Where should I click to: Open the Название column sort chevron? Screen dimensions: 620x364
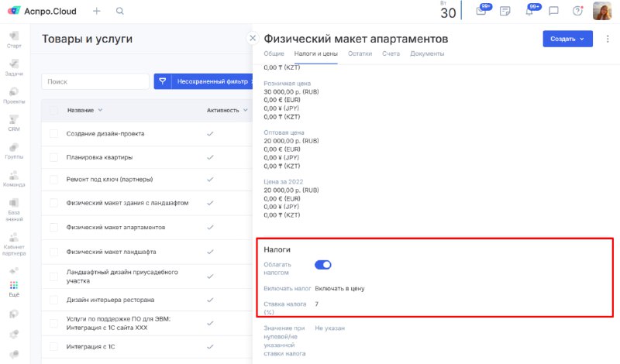pos(100,110)
